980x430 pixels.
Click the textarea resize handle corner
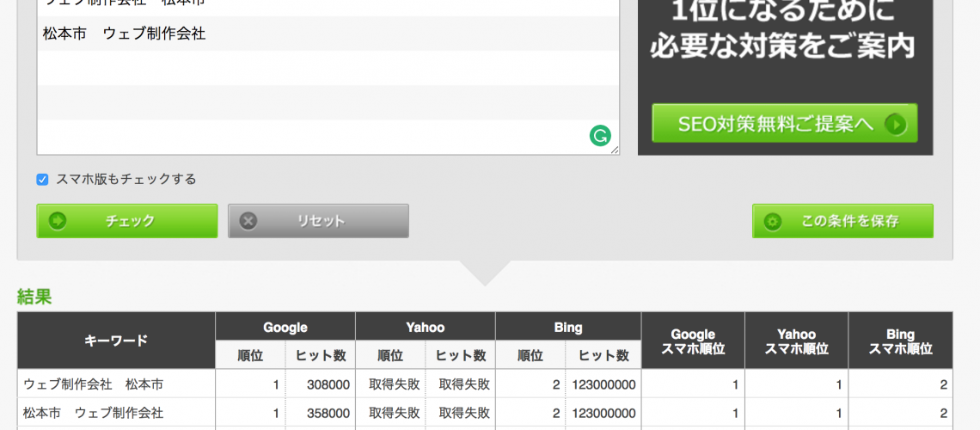coord(615,150)
